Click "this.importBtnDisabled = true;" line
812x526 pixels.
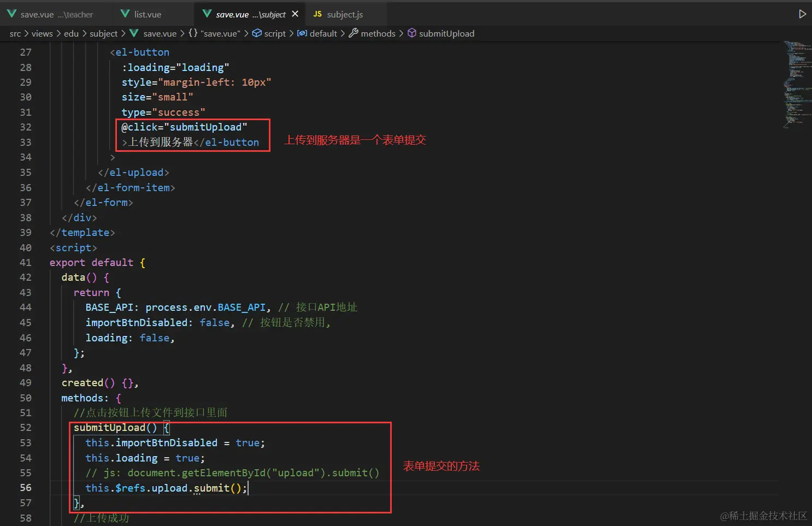point(175,443)
